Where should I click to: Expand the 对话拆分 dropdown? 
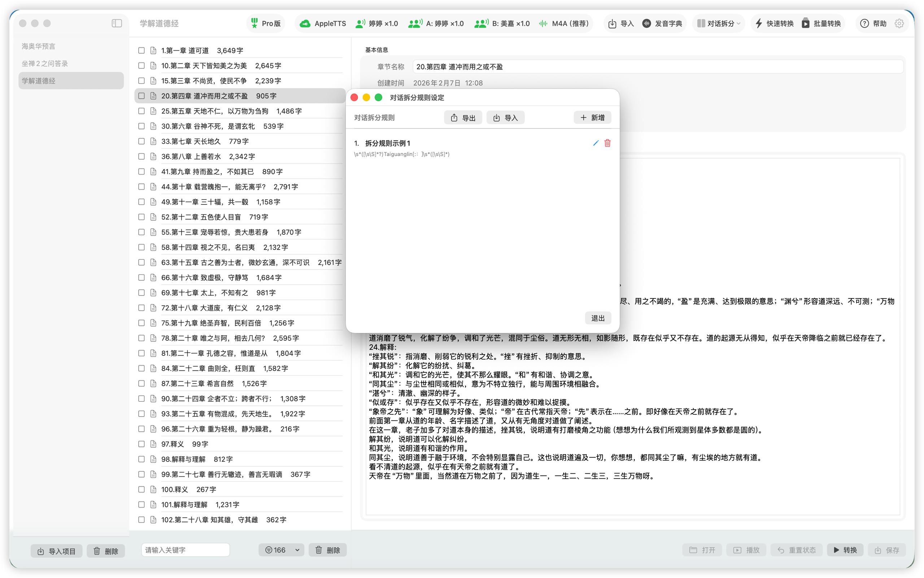(x=719, y=23)
